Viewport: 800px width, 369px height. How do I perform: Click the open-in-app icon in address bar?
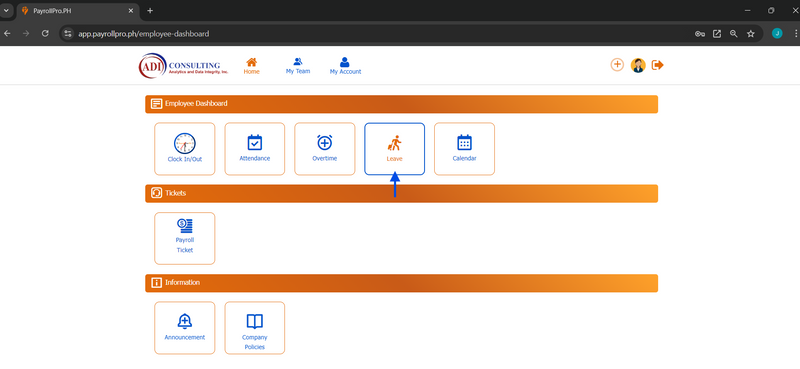click(x=717, y=34)
